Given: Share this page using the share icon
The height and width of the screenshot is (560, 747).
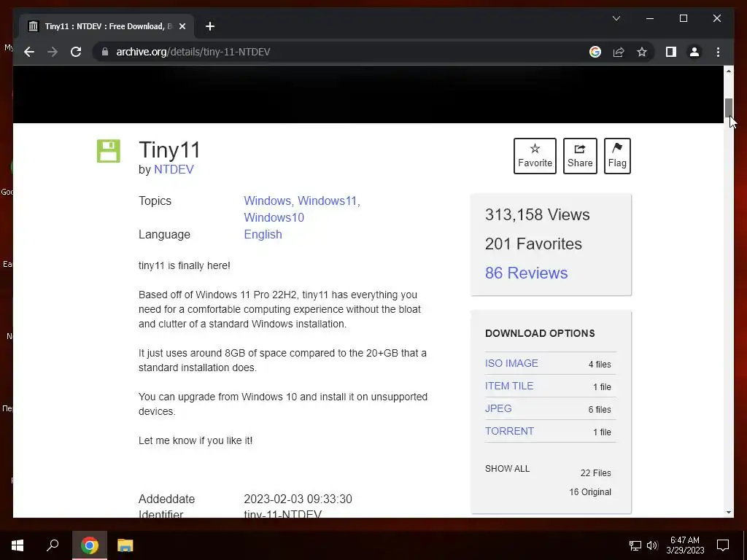Looking at the screenshot, I should 619,52.
